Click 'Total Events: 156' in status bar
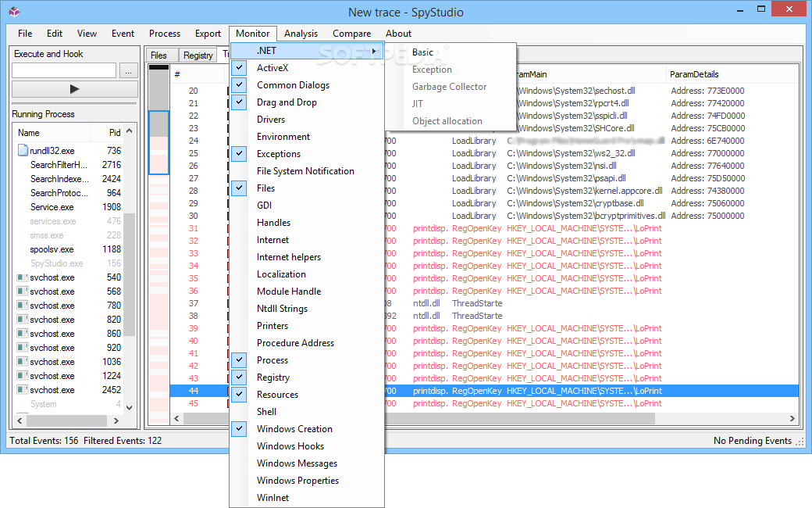812x508 pixels. coord(44,441)
